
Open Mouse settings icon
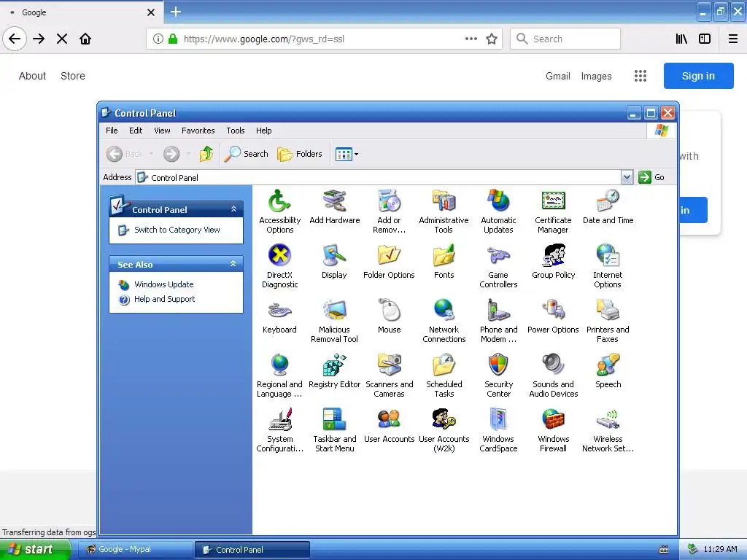(x=390, y=316)
